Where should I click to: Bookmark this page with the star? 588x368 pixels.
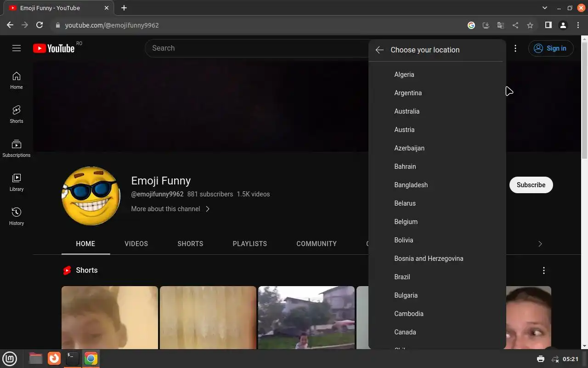[x=530, y=25]
